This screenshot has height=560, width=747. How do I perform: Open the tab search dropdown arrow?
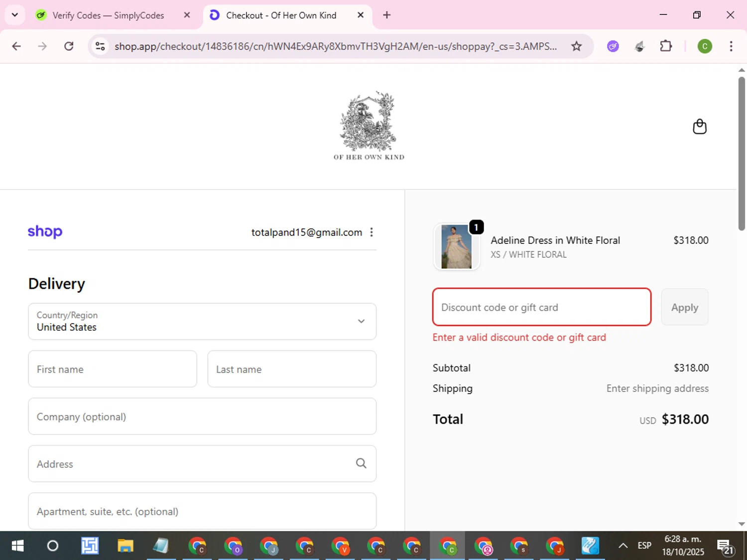pos(15,15)
